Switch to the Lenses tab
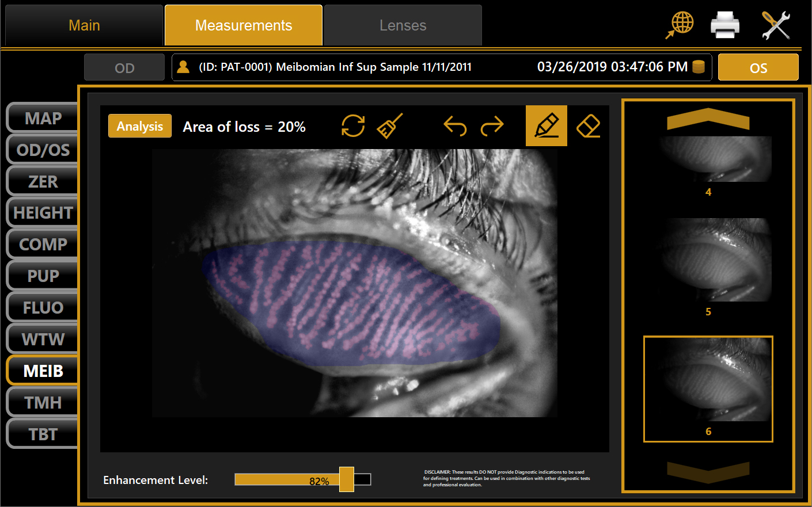The image size is (812, 507). click(x=403, y=25)
